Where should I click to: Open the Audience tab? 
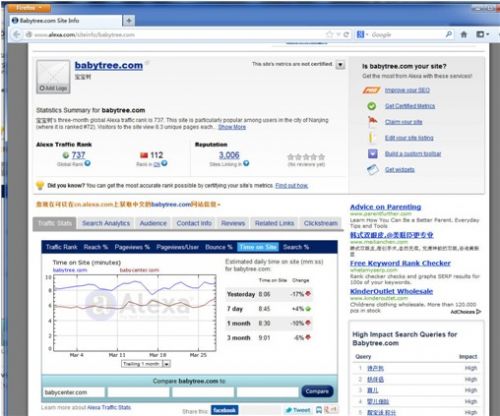153,223
